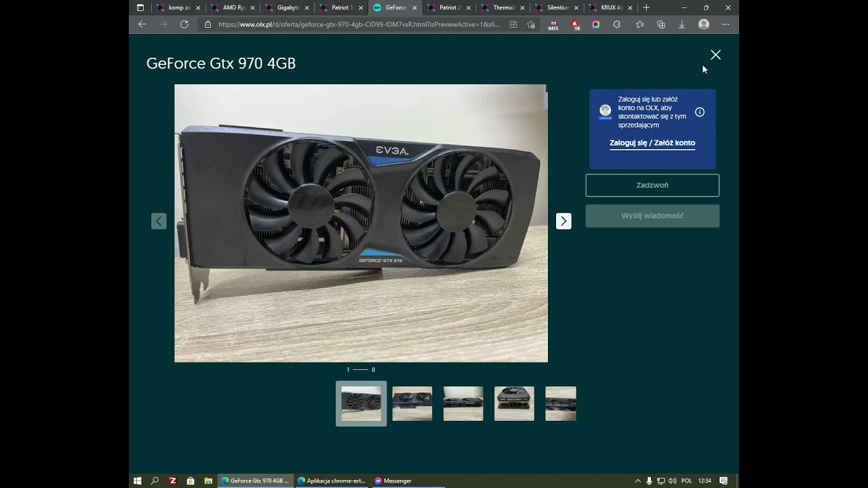Screen dimensions: 868x488
Task: Click the Wyślij wiadomość button
Action: point(652,216)
